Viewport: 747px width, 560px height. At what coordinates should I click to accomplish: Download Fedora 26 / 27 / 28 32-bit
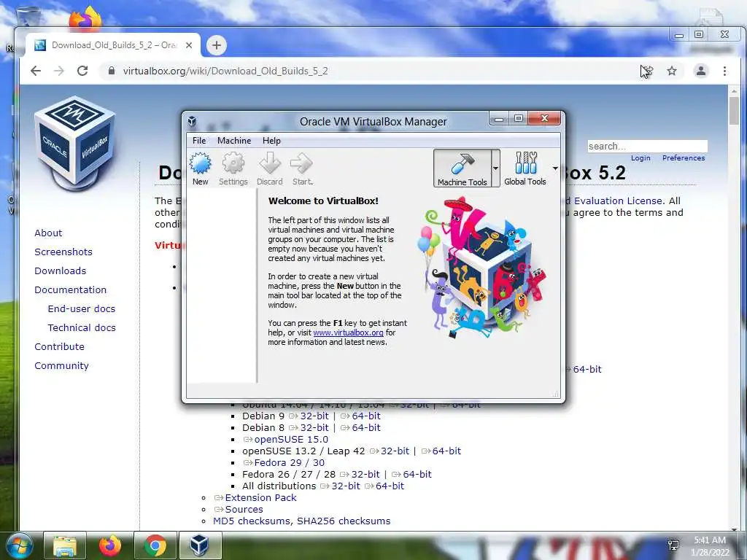tap(365, 474)
